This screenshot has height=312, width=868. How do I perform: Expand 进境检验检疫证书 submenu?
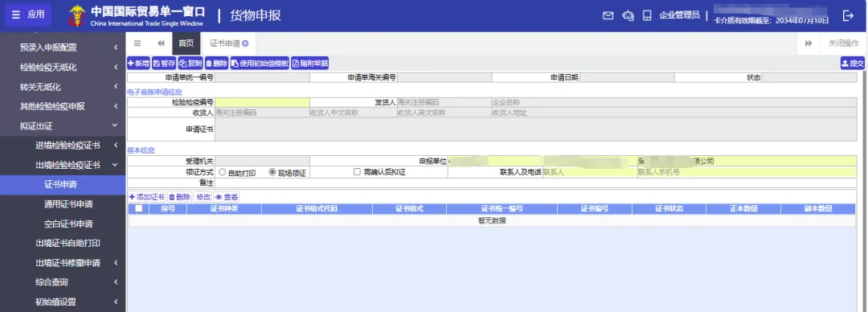[x=63, y=146]
